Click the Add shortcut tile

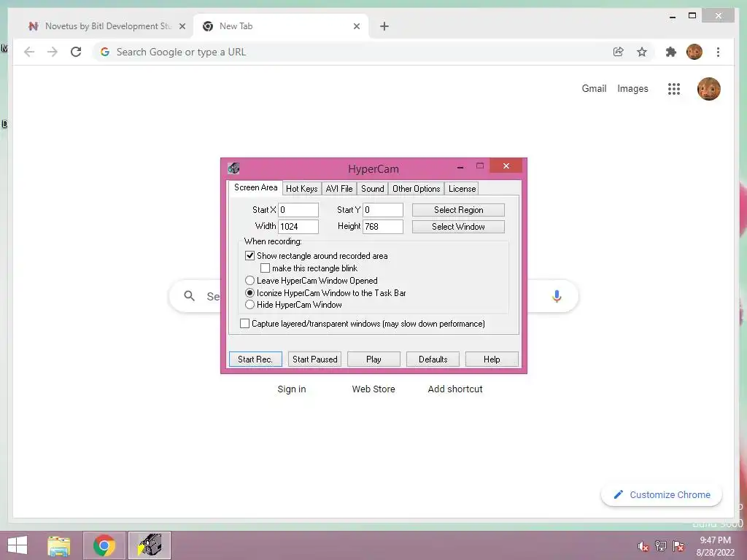coord(455,389)
